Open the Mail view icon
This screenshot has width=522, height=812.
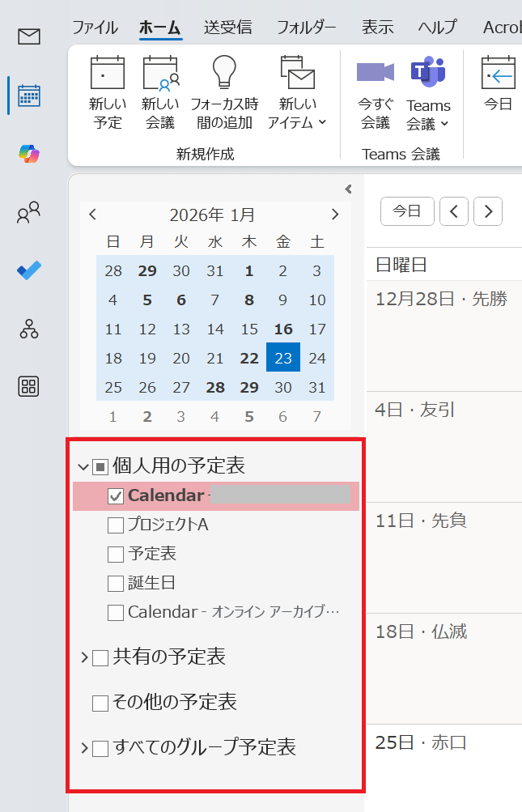pos(29,36)
